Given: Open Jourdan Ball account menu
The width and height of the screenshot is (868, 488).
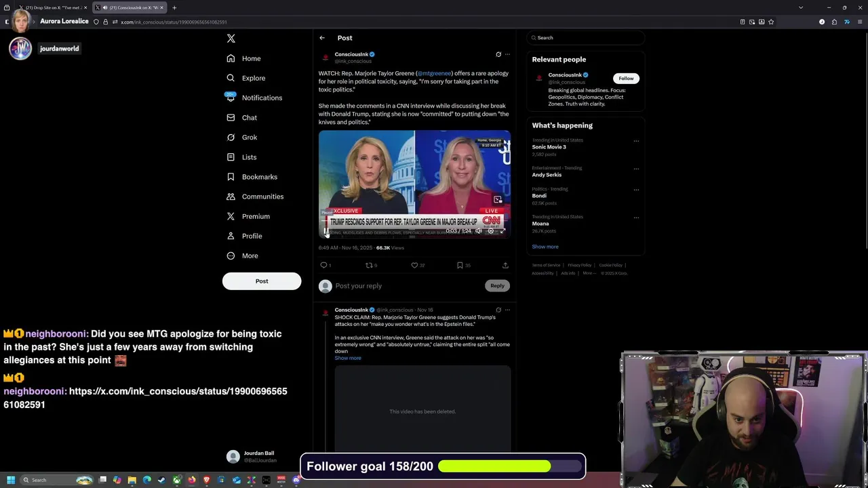Looking at the screenshot, I should pos(262,456).
